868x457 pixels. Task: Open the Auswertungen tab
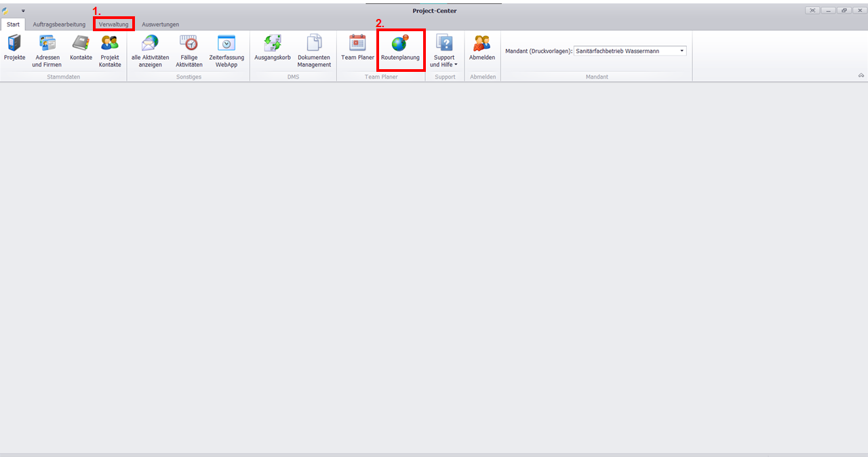click(160, 24)
